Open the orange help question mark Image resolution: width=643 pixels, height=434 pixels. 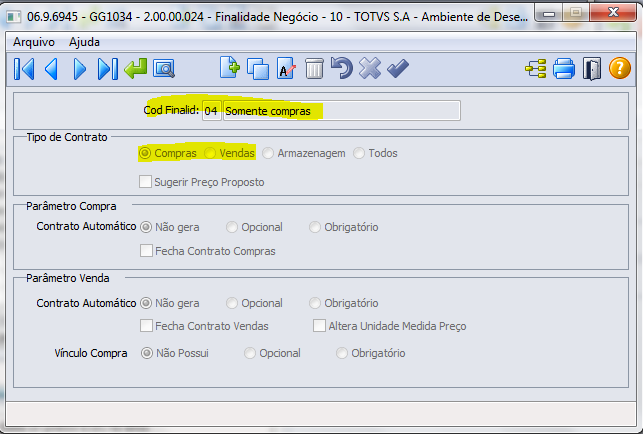tap(620, 69)
